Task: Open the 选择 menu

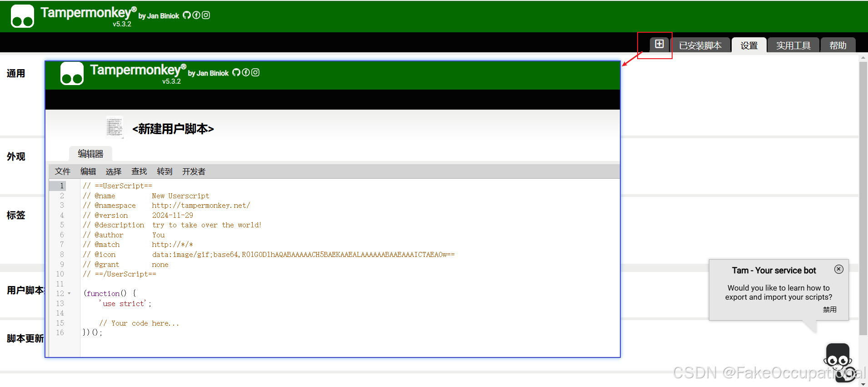Action: point(114,171)
